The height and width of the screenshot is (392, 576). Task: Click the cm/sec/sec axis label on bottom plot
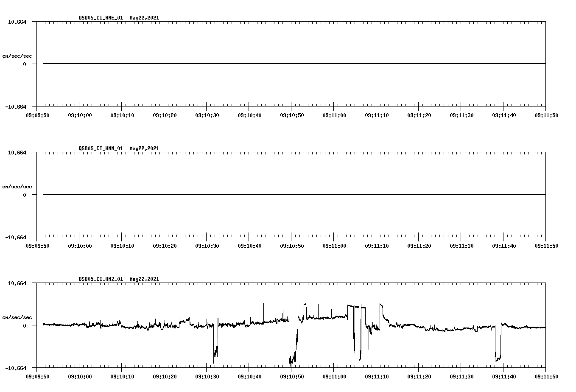coord(17,316)
